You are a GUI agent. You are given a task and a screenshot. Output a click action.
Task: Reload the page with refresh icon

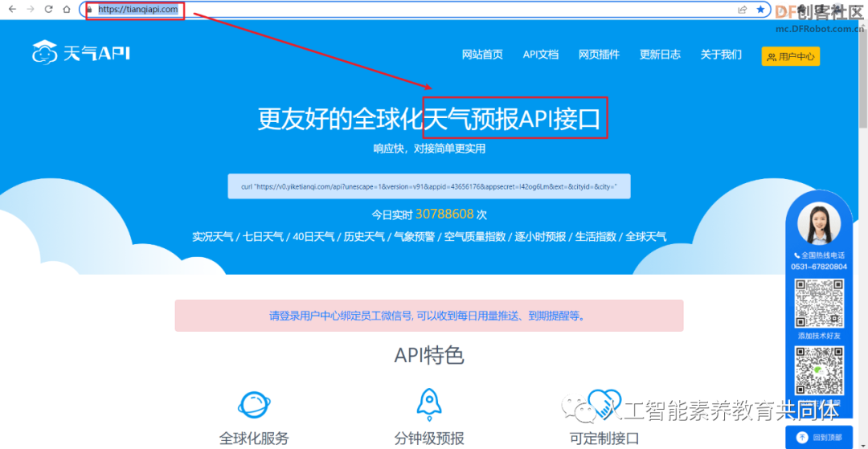coord(49,10)
